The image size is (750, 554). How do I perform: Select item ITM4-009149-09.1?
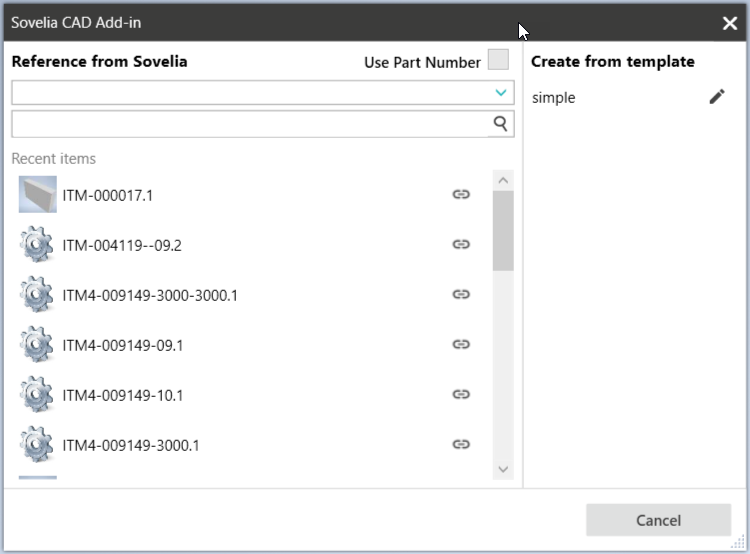click(x=122, y=345)
